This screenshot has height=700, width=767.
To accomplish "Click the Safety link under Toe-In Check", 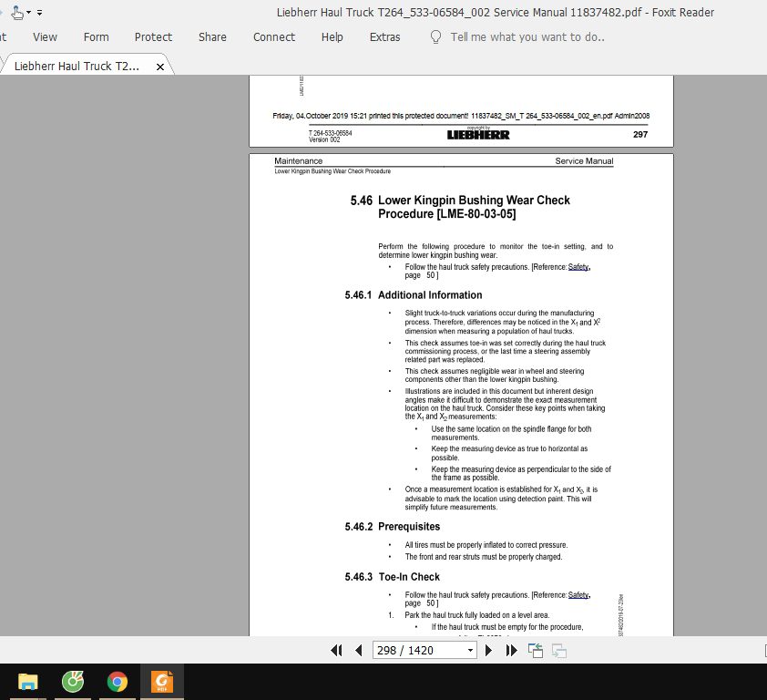I will click(578, 594).
